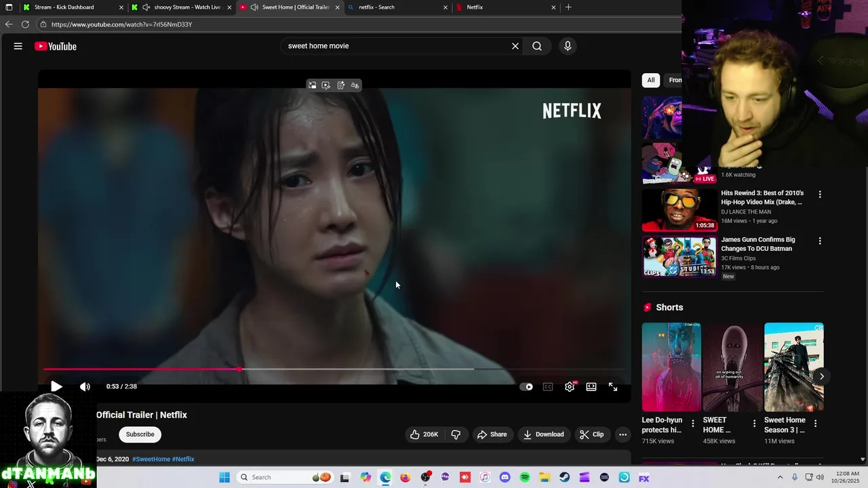Go back in the browser
The width and height of the screenshot is (868, 488).
coord(9,24)
